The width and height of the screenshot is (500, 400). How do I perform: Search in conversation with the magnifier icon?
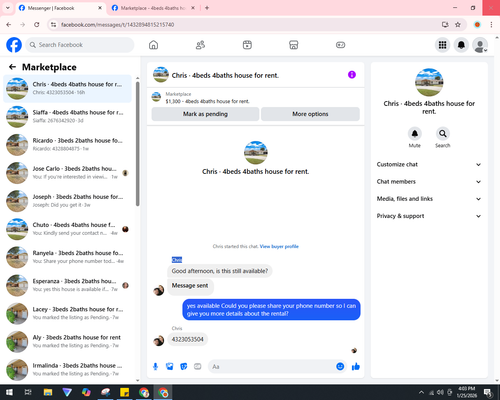click(x=442, y=134)
